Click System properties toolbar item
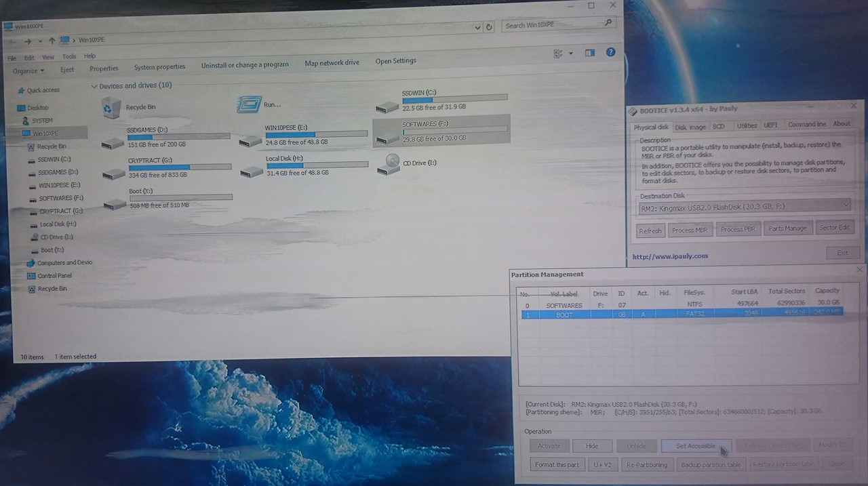Image resolution: width=868 pixels, height=486 pixels. [159, 67]
